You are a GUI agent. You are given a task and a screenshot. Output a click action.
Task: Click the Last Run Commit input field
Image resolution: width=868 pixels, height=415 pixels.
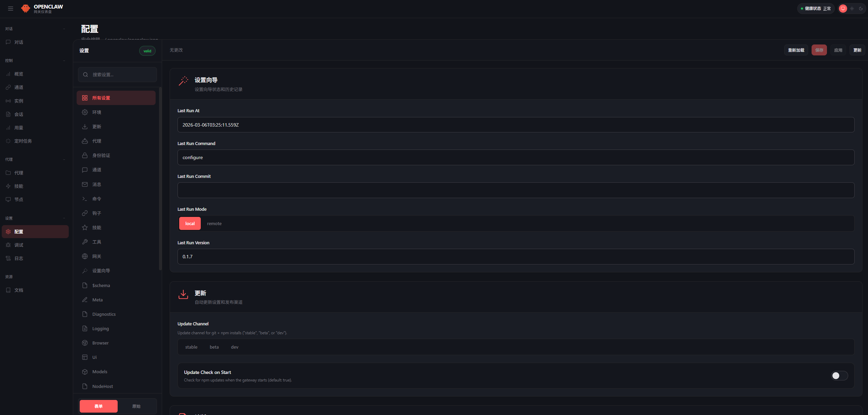pyautogui.click(x=516, y=190)
